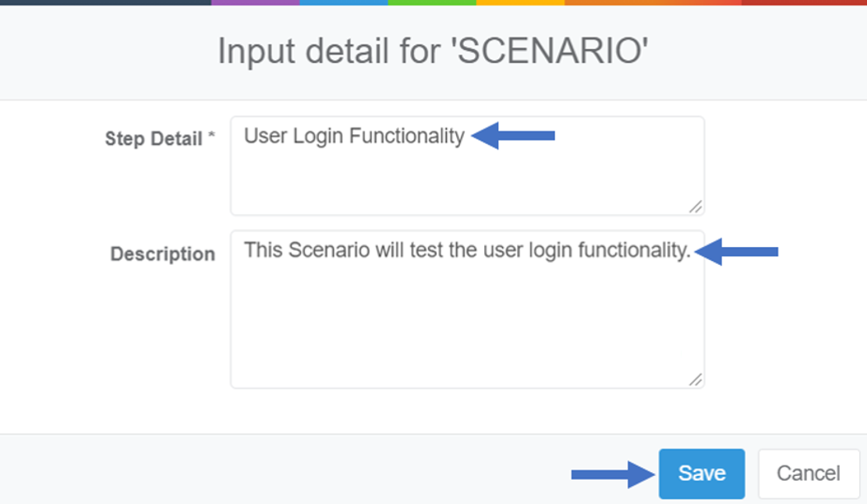Click the 'User Login Functionality' text
The width and height of the screenshot is (867, 504).
tap(355, 136)
